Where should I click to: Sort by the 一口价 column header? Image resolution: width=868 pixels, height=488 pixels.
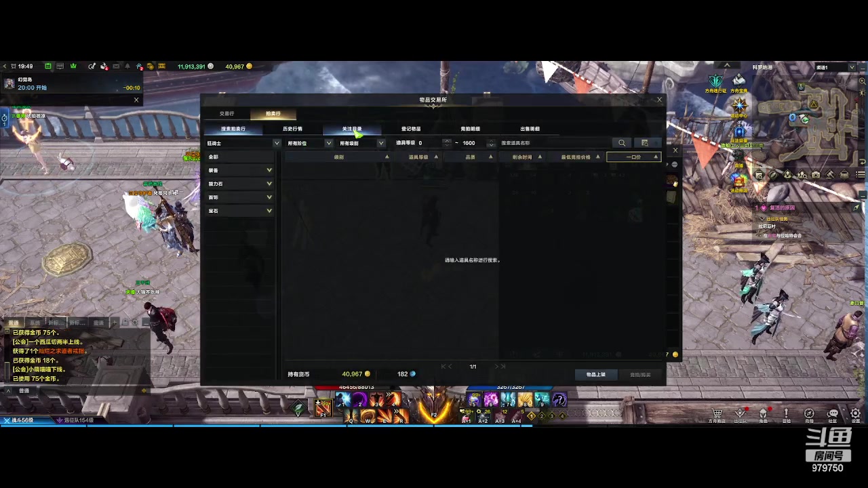coord(633,157)
